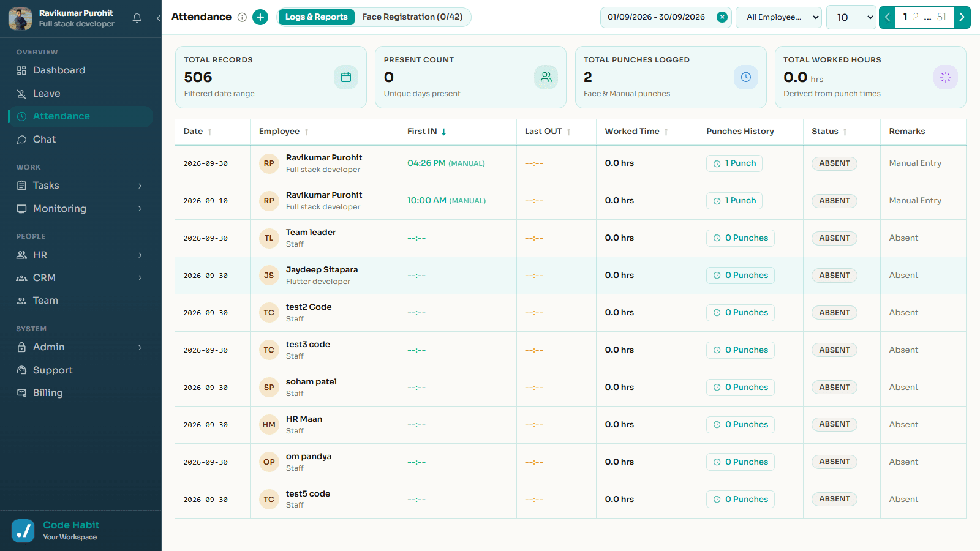Open 1 Punch history for 2026-09-10 row
This screenshot has width=980, height=551.
tap(734, 201)
